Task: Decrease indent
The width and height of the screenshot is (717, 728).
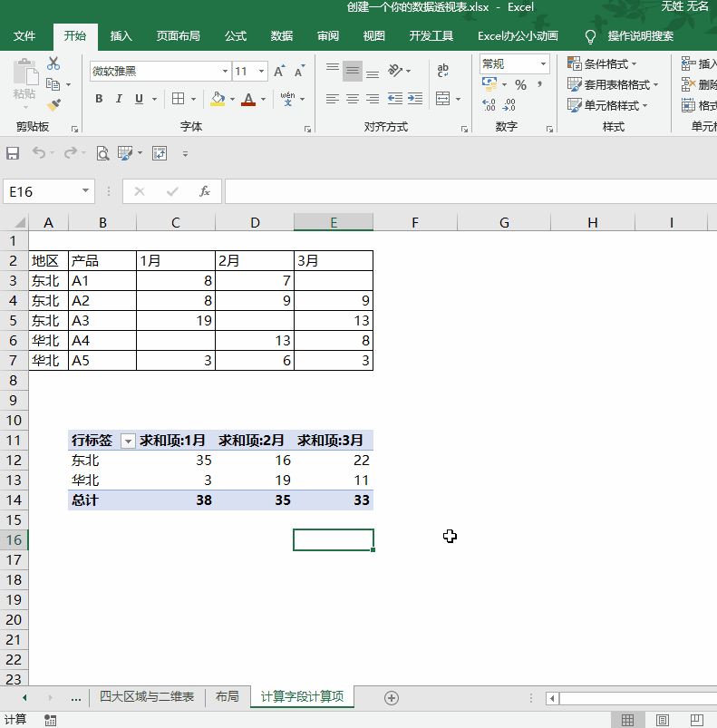Action: [395, 99]
